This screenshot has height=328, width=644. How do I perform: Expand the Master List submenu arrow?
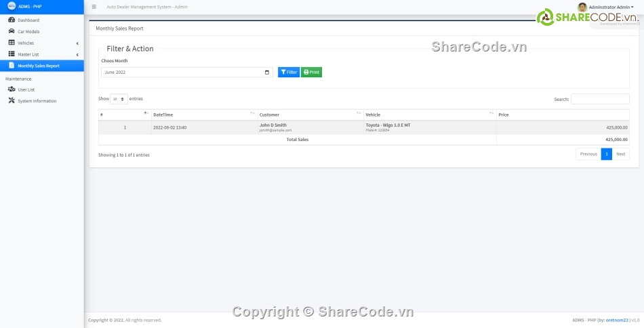pos(77,55)
